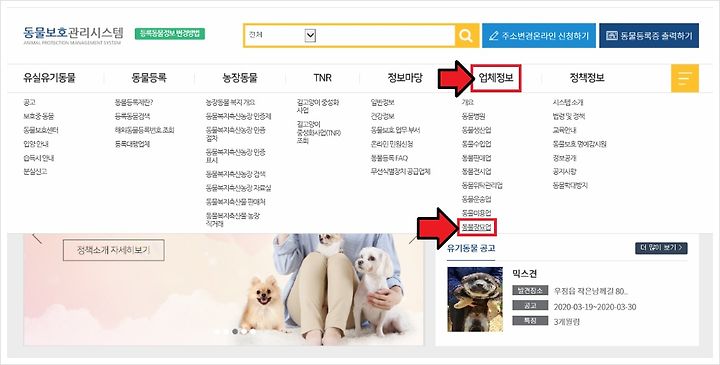Open the 믹스견 dog photo thumbnail

click(475, 299)
